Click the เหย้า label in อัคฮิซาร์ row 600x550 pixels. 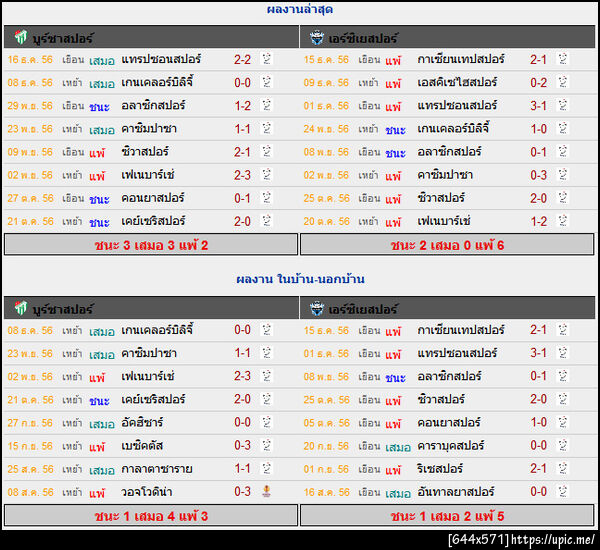point(72,423)
